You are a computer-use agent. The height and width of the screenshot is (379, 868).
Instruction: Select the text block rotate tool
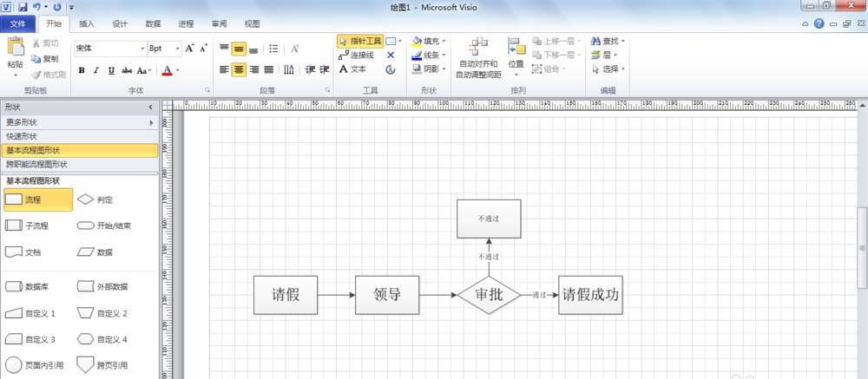391,69
